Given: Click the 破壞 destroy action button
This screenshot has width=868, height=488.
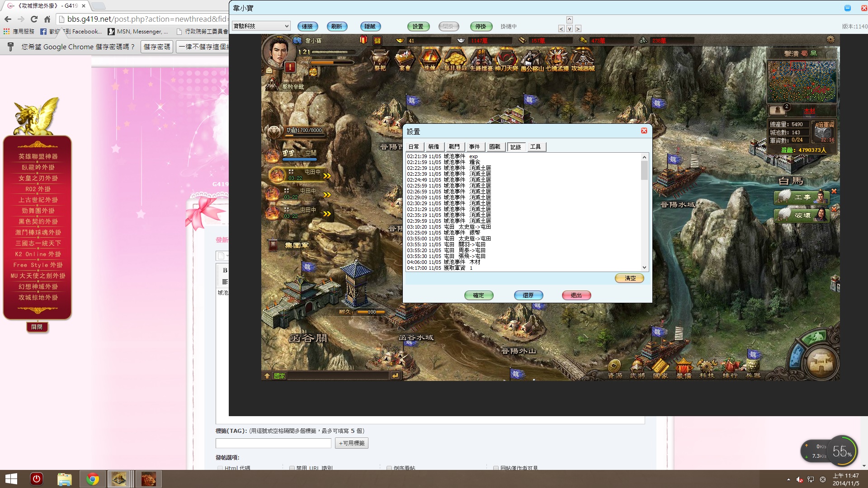Looking at the screenshot, I should coord(802,216).
